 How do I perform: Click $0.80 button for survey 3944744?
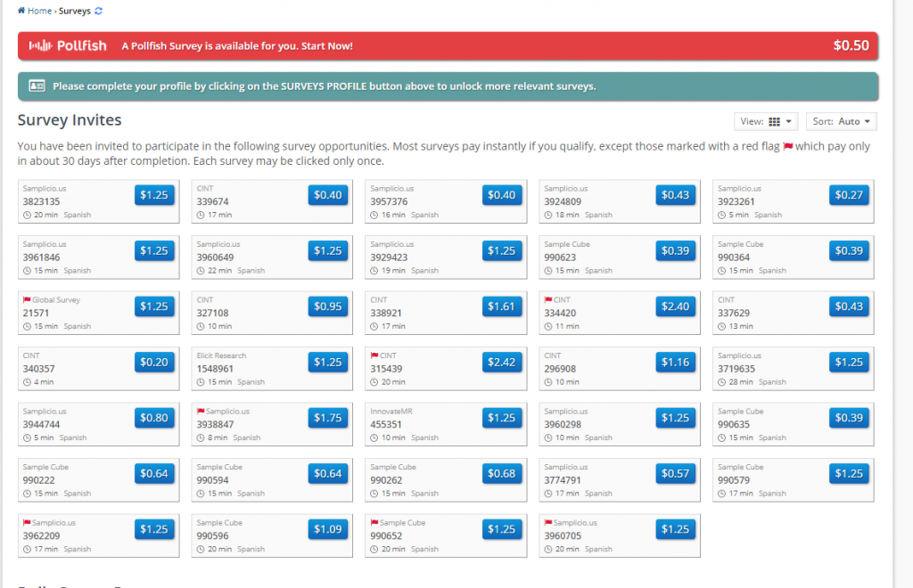154,418
